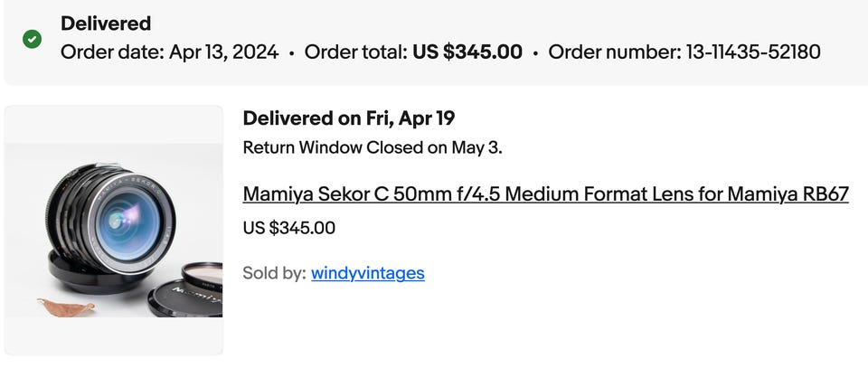Visit seller windyvintages profile link
868x368 pixels.
click(367, 272)
